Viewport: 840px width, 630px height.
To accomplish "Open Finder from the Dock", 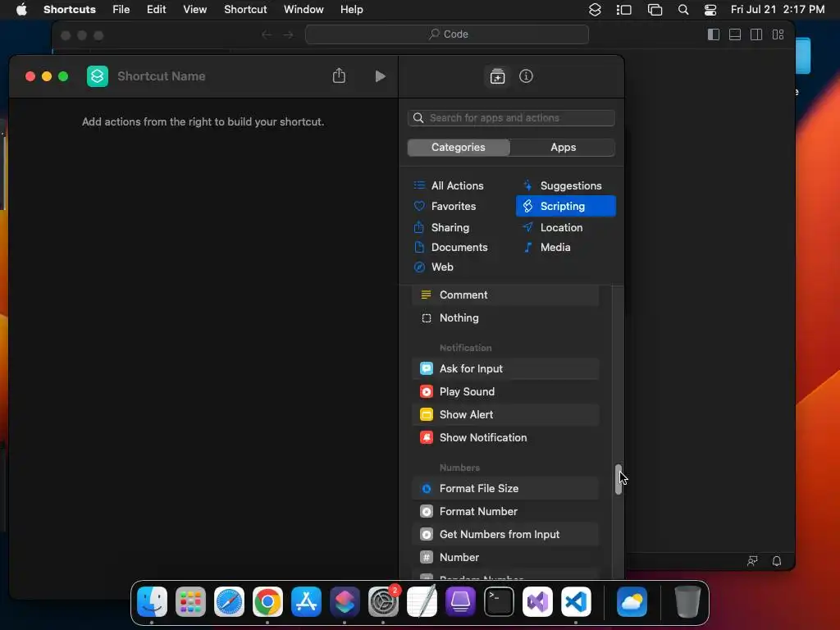I will (x=152, y=601).
